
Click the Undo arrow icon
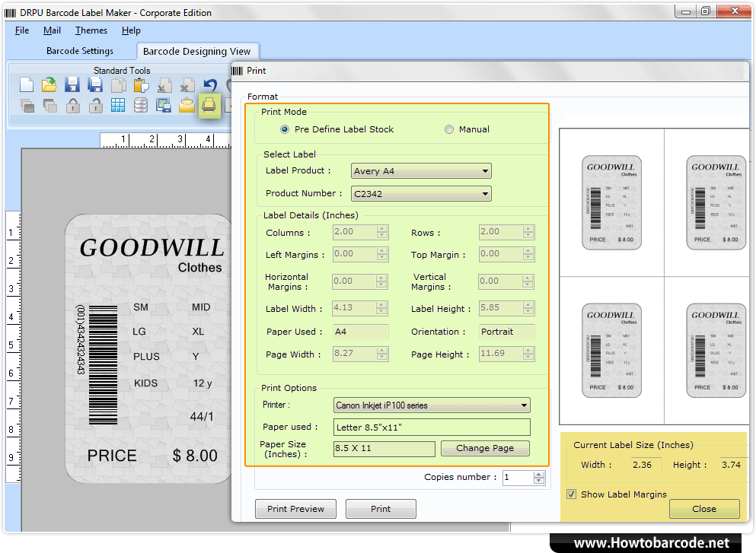click(x=209, y=85)
